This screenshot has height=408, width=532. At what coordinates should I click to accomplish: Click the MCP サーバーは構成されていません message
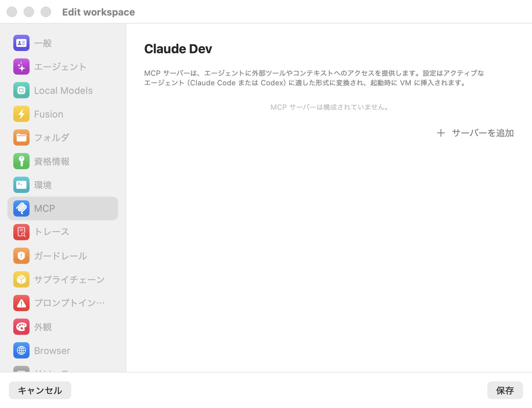pyautogui.click(x=329, y=107)
